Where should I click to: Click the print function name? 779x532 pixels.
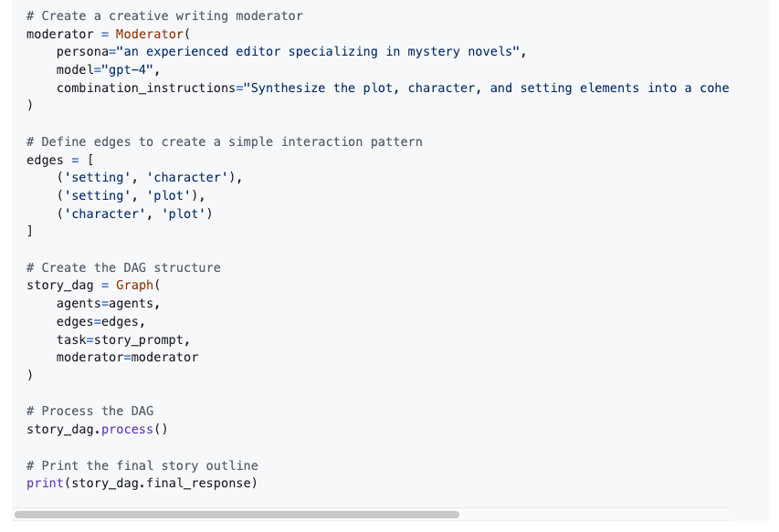tap(45, 483)
